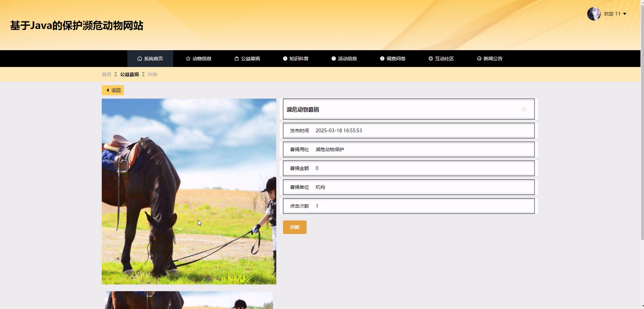Click the info icon beside 调查问卷
The image size is (644, 309).
(382, 59)
